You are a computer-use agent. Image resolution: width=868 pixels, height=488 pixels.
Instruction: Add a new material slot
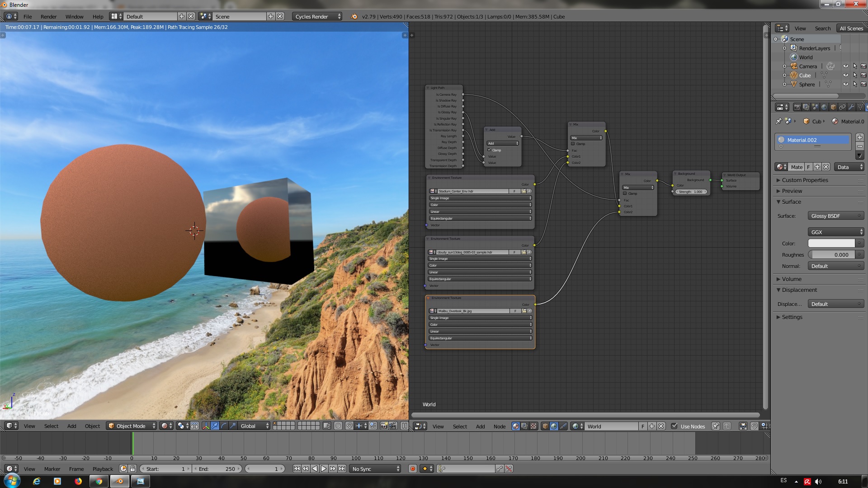pyautogui.click(x=859, y=137)
